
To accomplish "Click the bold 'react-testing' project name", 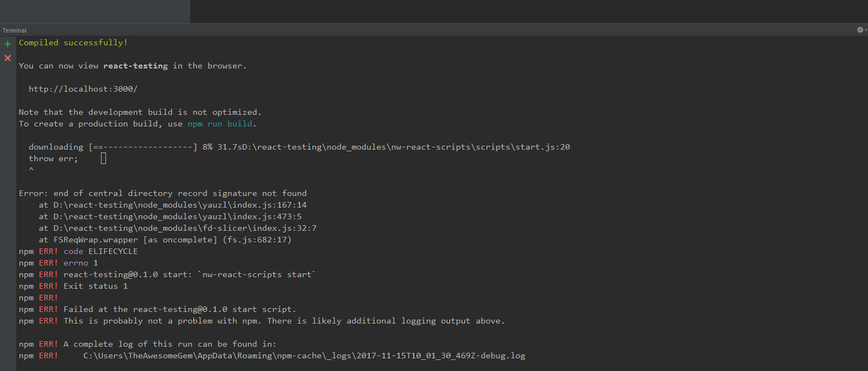I will click(136, 66).
